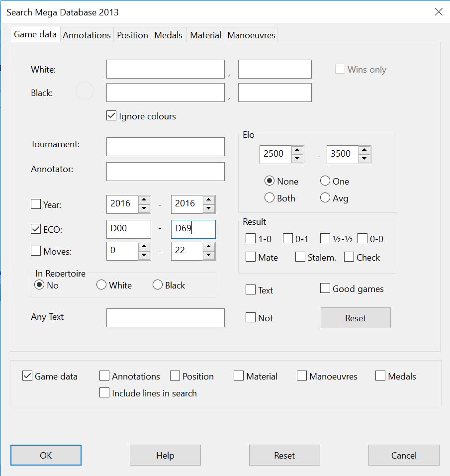Decrease the minimum Elo 2500 value
This screenshot has height=476, width=450.
[297, 159]
